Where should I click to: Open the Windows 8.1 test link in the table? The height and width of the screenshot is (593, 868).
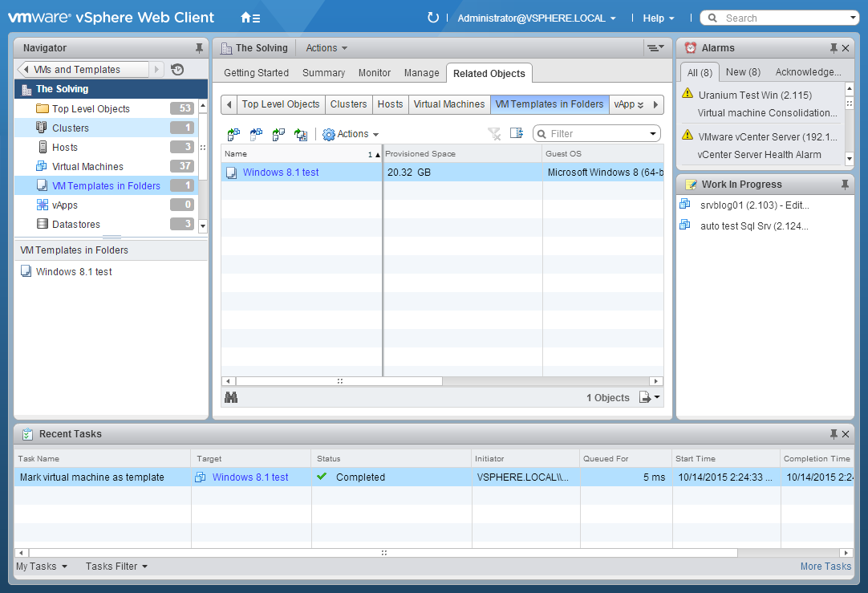[x=281, y=173]
